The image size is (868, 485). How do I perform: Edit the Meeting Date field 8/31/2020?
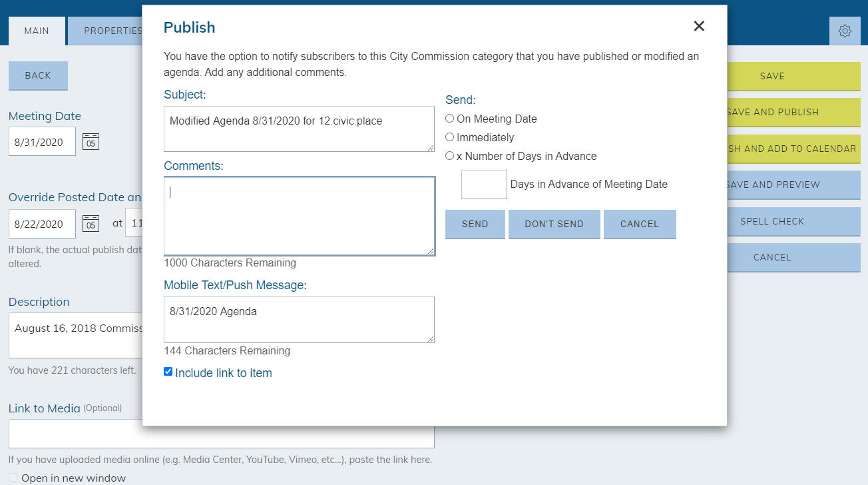click(x=42, y=141)
